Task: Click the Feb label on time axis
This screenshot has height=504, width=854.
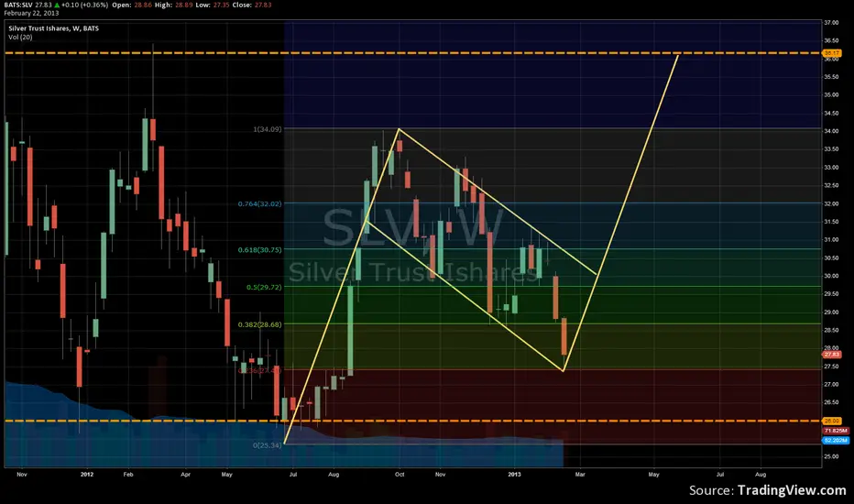Action: click(128, 475)
